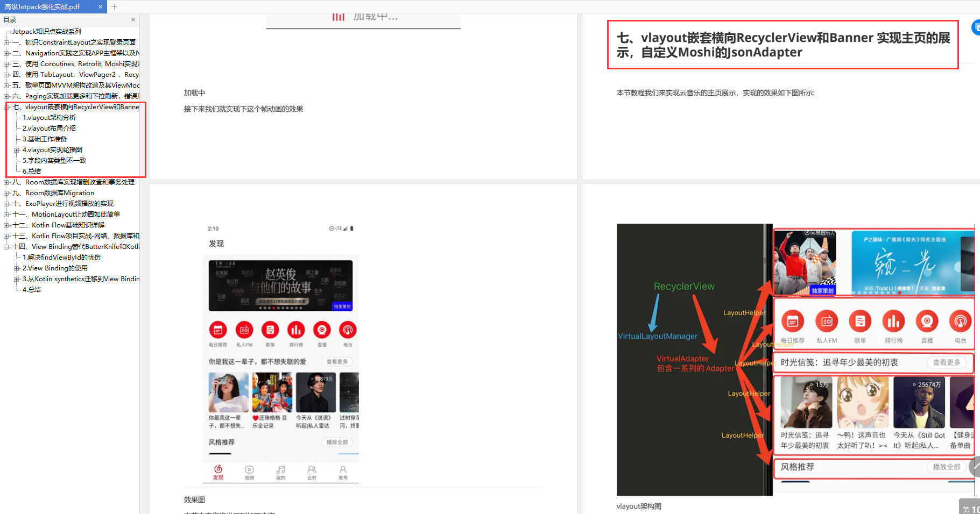Open bookmark 1.解决findViewById的忧伤
The image size is (980, 514).
pos(61,258)
